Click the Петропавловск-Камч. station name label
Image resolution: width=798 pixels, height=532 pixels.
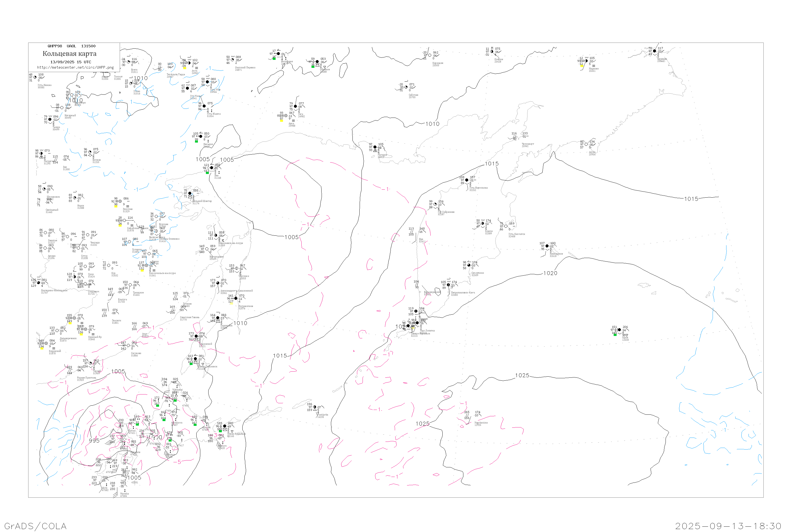[463, 292]
